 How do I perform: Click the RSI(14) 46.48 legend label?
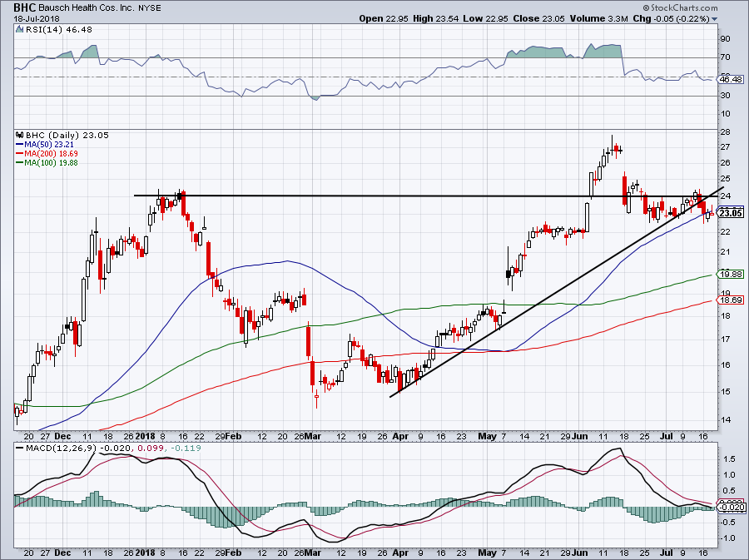click(59, 30)
